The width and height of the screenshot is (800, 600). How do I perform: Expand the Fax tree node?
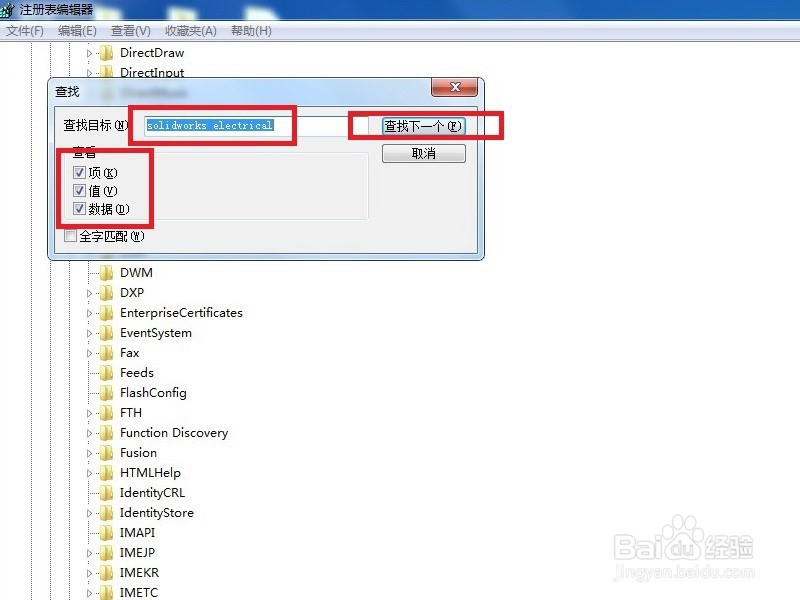(x=89, y=353)
